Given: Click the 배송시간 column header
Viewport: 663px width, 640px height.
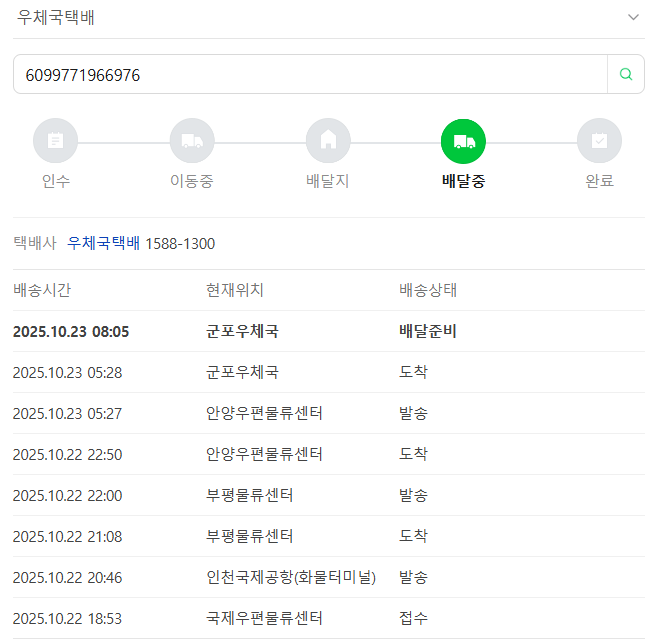Looking at the screenshot, I should click(42, 290).
